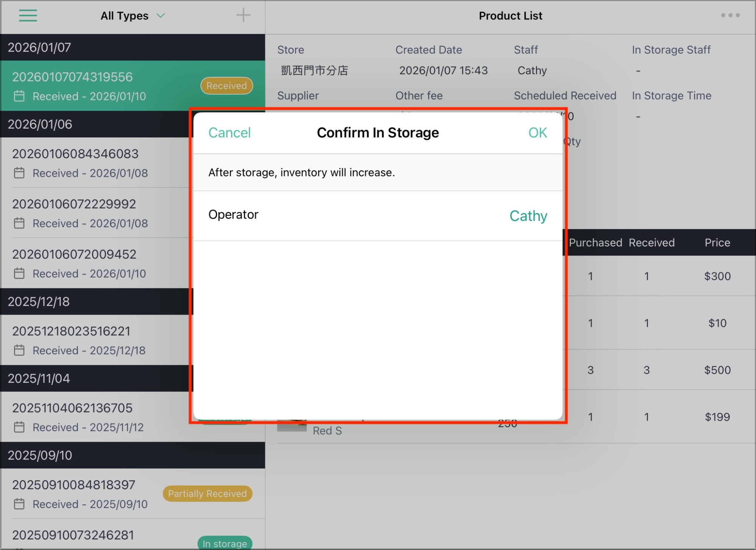
Task: Click store name 凱西門市分店
Action: pos(314,70)
